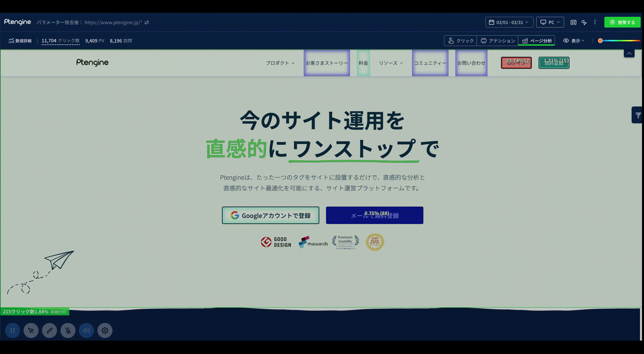Select the pencil annotation tool
The image size is (644, 354).
(49, 330)
